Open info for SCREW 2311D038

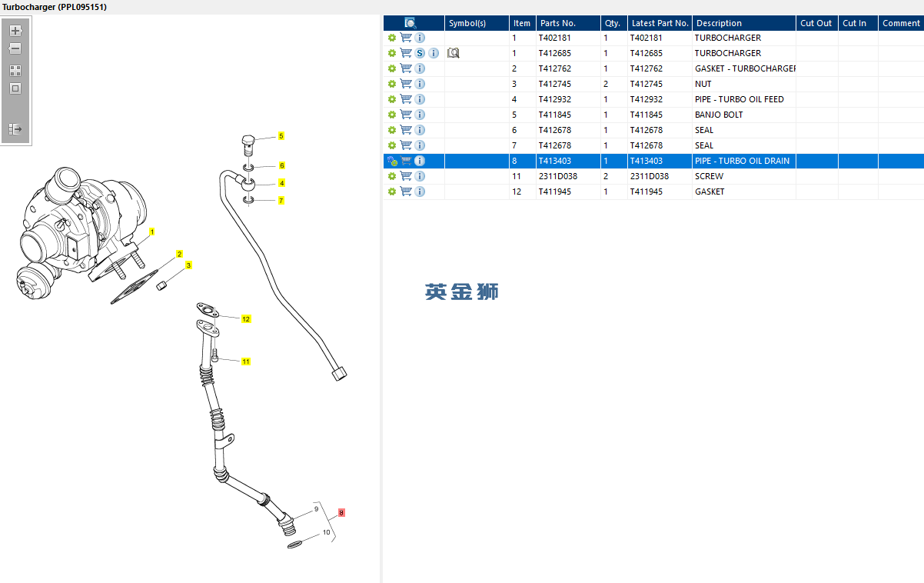pos(420,176)
